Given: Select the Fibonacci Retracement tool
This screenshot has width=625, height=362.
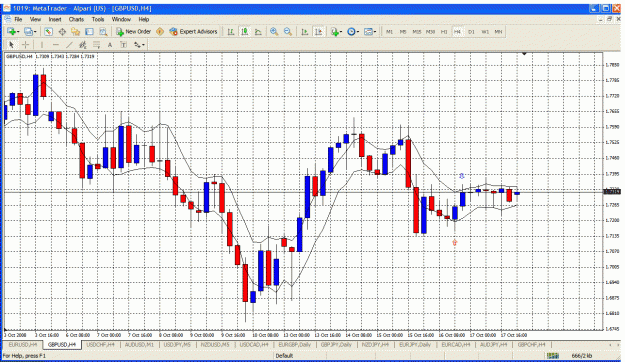Looking at the screenshot, I should point(96,45).
